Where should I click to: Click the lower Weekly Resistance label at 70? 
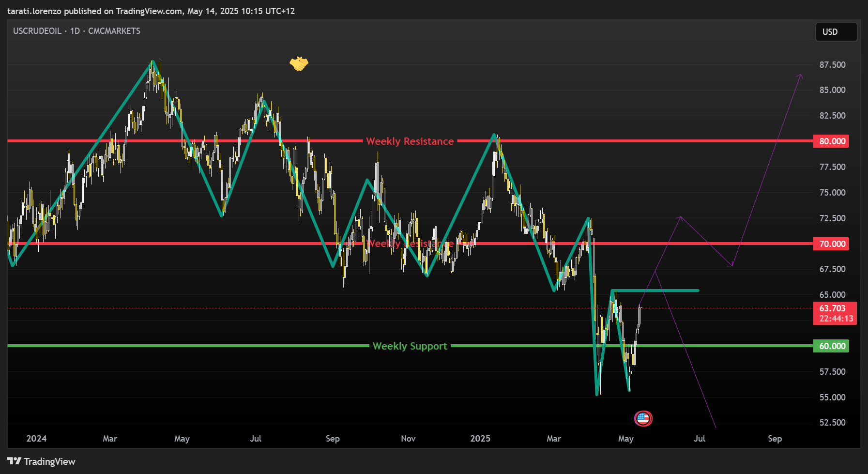click(410, 244)
